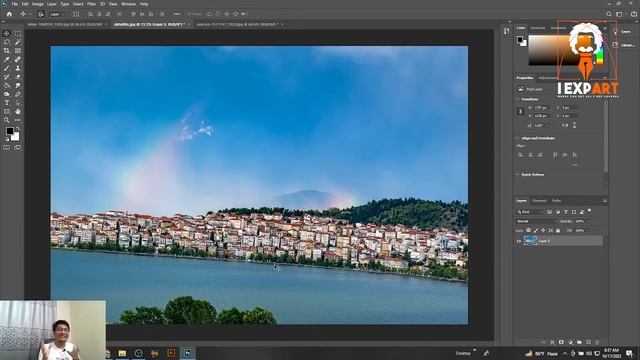This screenshot has width=640, height=360.
Task: Swap foreground and background colors arrow
Action: click(17, 129)
